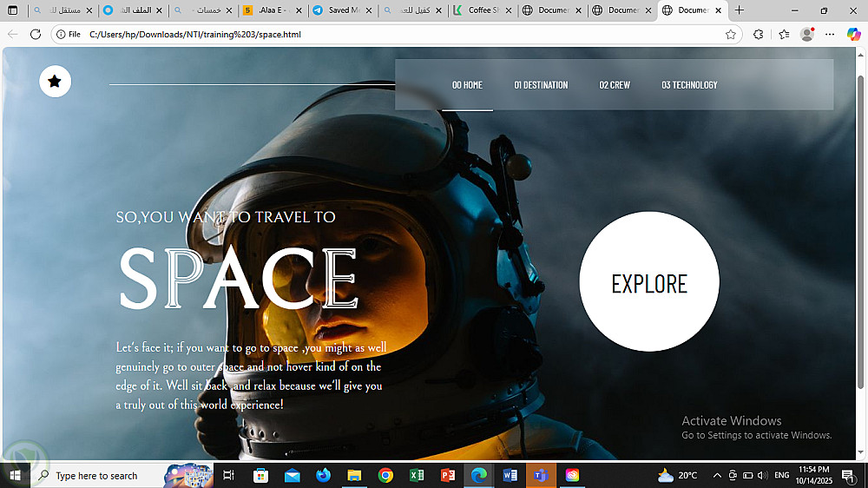Click the browser back arrow
Image resolution: width=868 pixels, height=488 pixels.
[13, 35]
